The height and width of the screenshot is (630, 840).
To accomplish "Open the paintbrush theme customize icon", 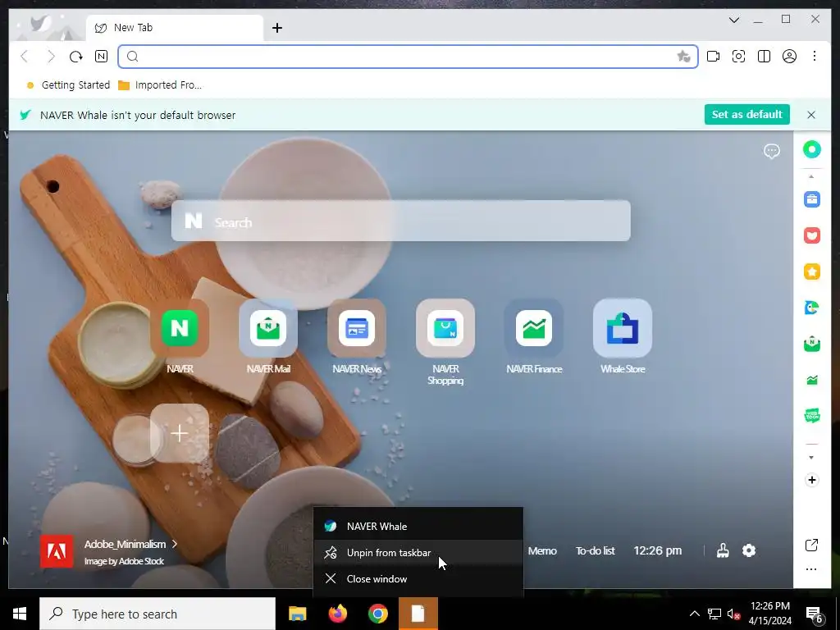I will coord(723,550).
